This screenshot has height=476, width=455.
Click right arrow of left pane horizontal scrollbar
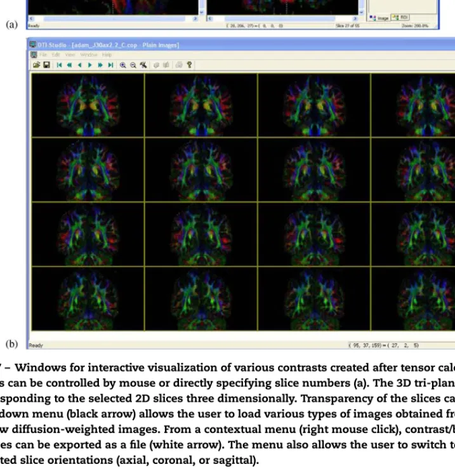(x=195, y=19)
